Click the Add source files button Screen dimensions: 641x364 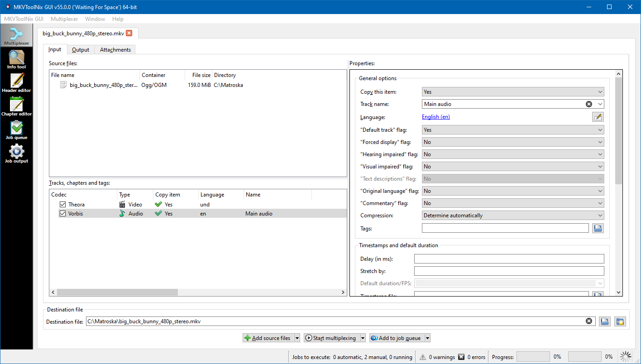(x=268, y=337)
